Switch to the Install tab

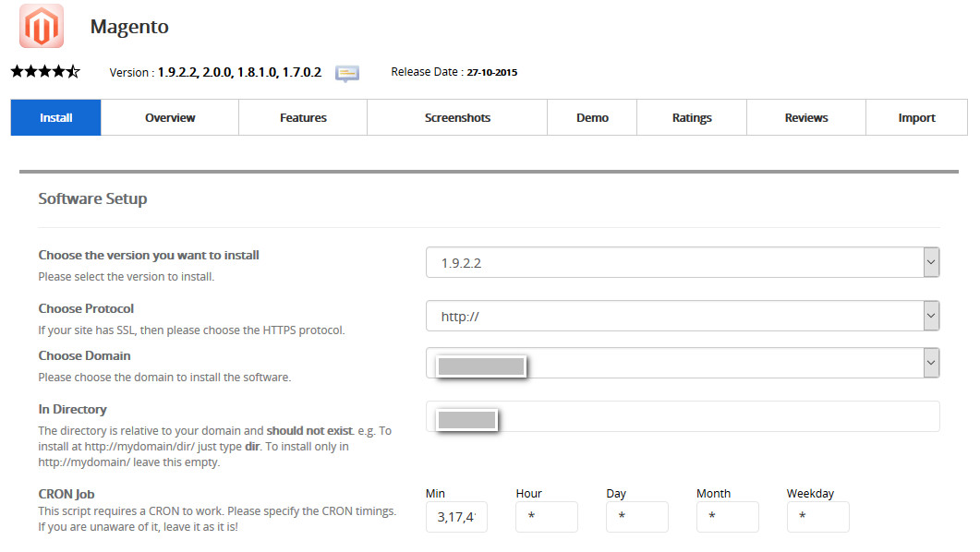point(55,117)
